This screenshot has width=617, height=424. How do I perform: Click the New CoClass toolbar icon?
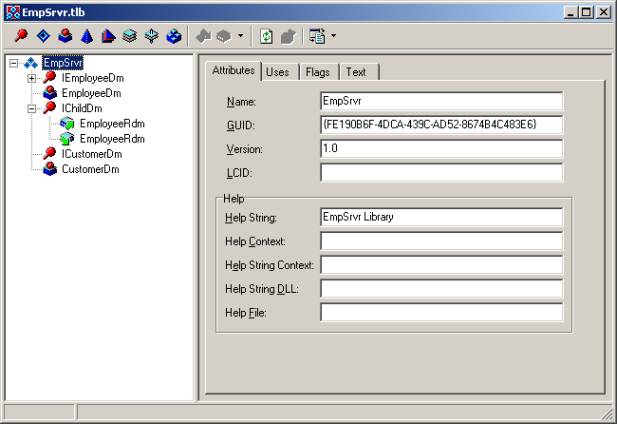(x=65, y=36)
